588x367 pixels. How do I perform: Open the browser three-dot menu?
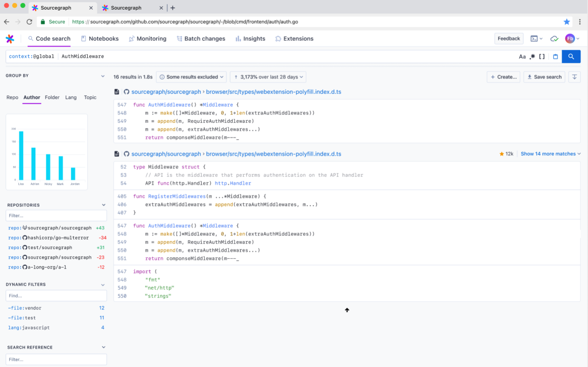click(580, 22)
